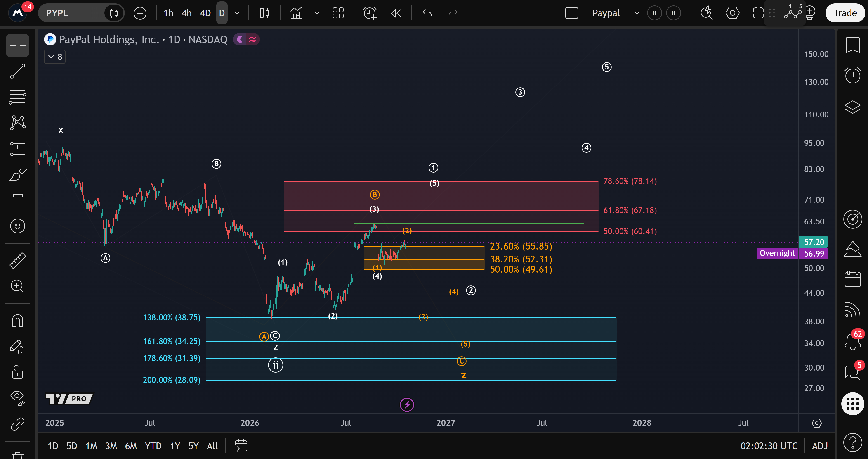This screenshot has width=868, height=459.
Task: Expand the timeframe interval dropdown
Action: click(x=237, y=13)
